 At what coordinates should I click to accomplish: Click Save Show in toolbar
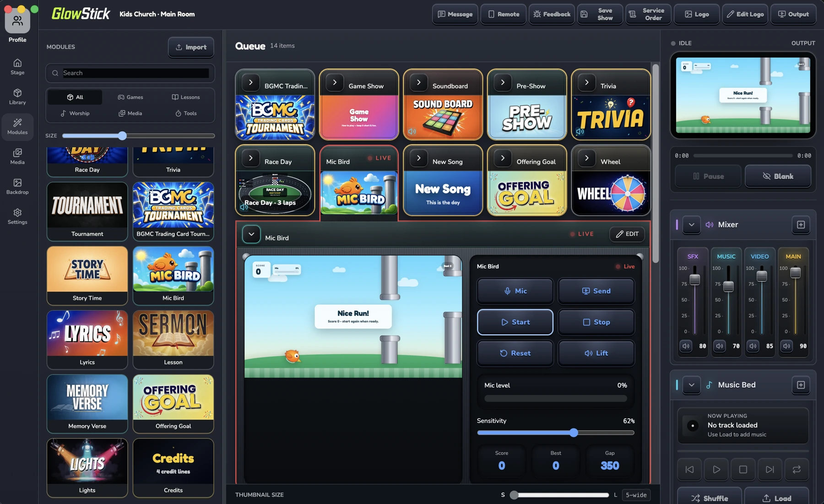coord(600,14)
